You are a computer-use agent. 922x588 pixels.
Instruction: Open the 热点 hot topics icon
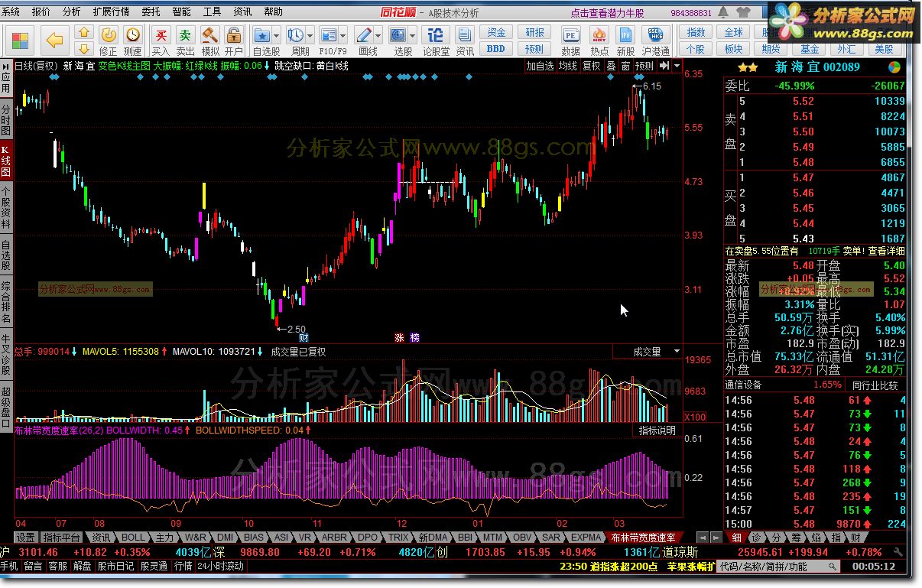click(599, 41)
